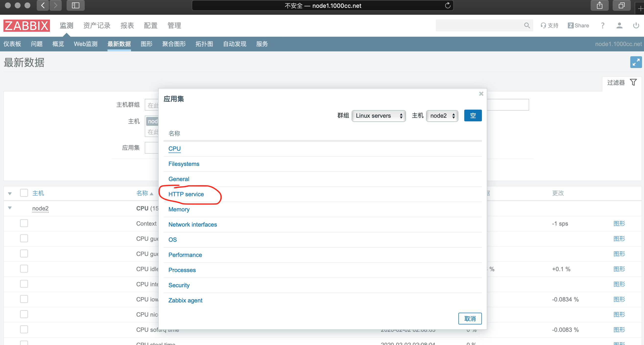Viewport: 644px width, 345px height.
Task: Click the 取消 button
Action: [x=470, y=319]
